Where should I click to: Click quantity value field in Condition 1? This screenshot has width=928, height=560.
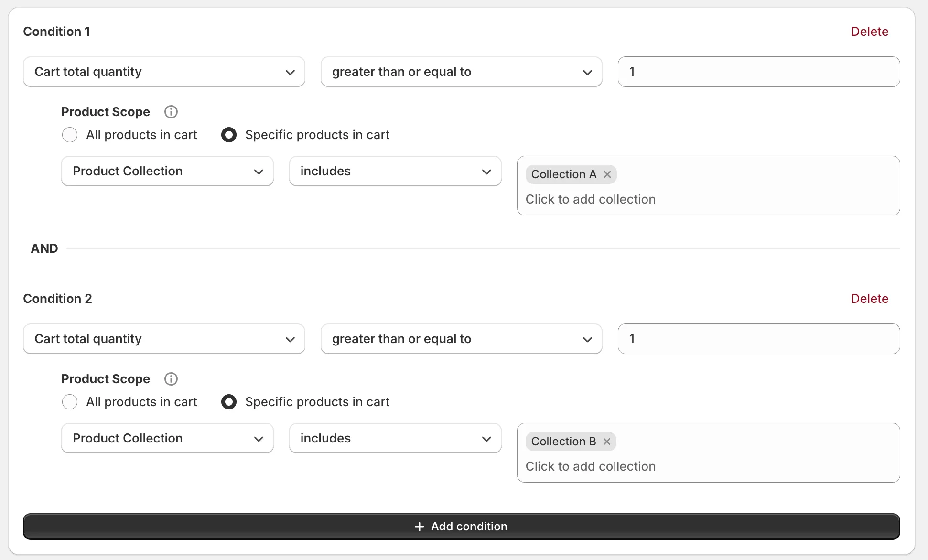pyautogui.click(x=758, y=72)
